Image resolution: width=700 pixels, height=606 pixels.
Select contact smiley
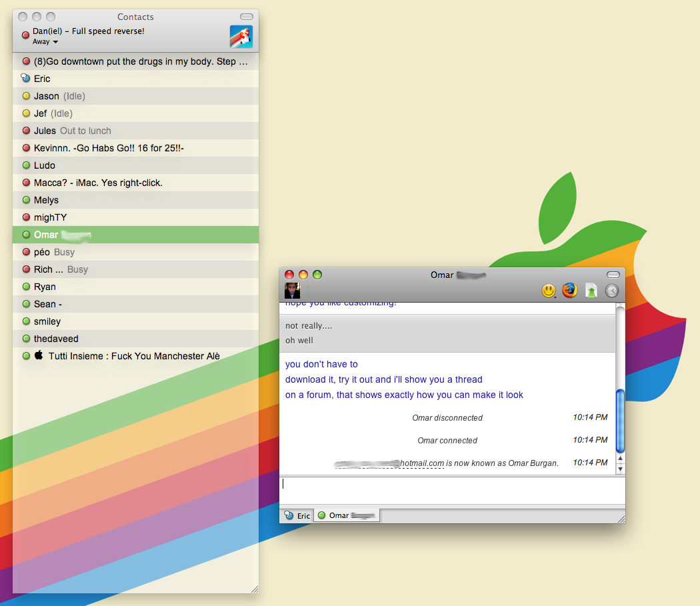click(136, 321)
